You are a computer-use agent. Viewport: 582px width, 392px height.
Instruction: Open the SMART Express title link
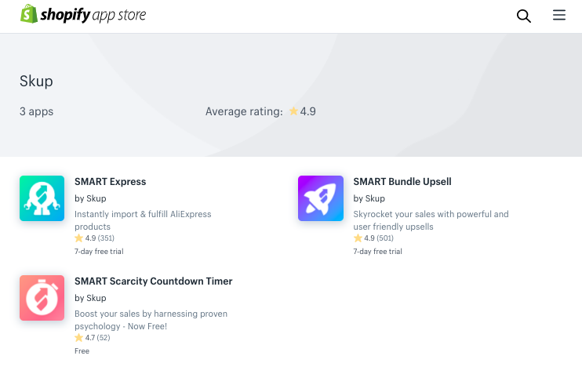coord(111,181)
